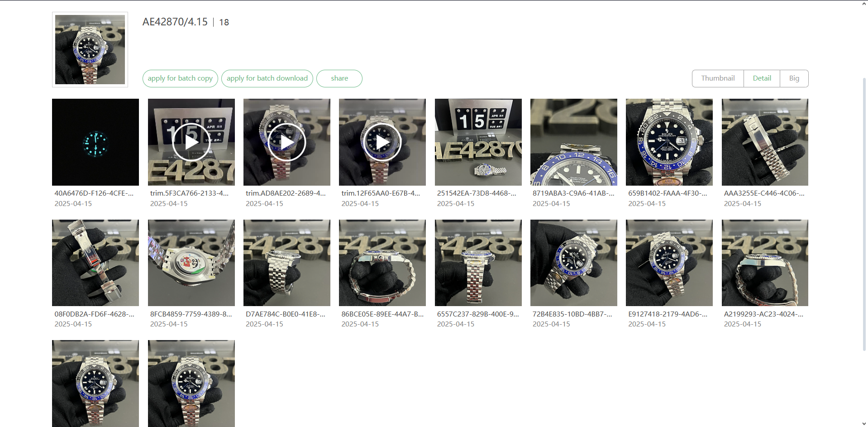Open the AAA3255E clasp photo
Screen dimensions: 868x427
[x=765, y=142]
